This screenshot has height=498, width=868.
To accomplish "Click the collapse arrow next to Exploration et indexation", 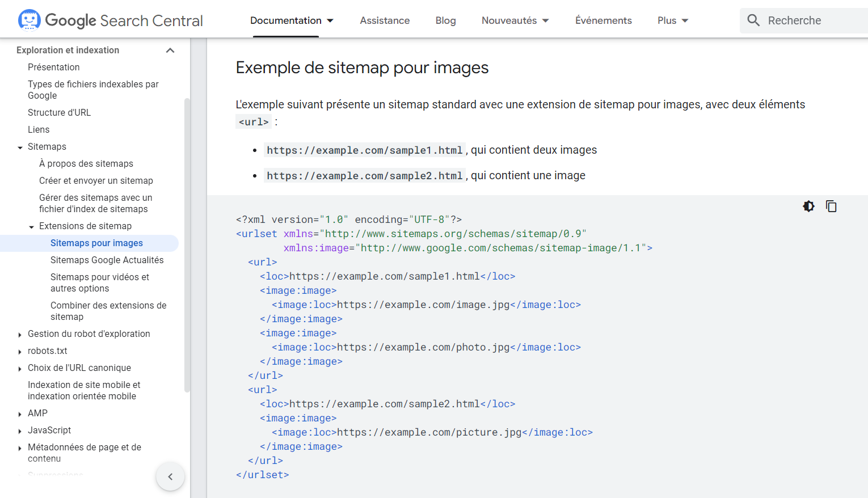I will click(170, 50).
